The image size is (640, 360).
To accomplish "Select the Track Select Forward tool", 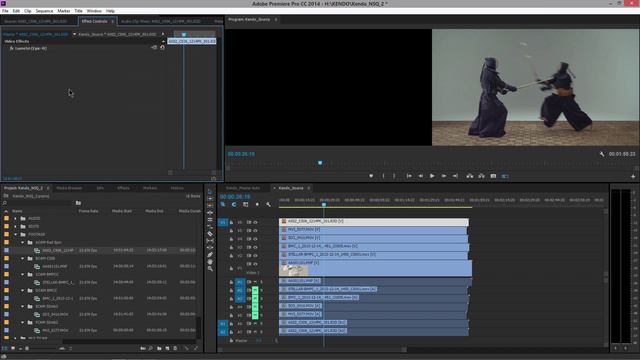I will (210, 198).
